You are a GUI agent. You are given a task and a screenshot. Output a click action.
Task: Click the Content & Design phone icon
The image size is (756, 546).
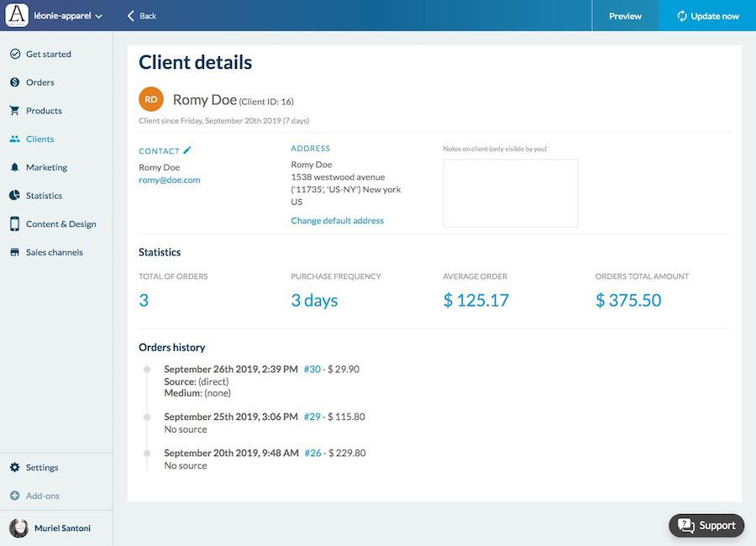tap(14, 224)
